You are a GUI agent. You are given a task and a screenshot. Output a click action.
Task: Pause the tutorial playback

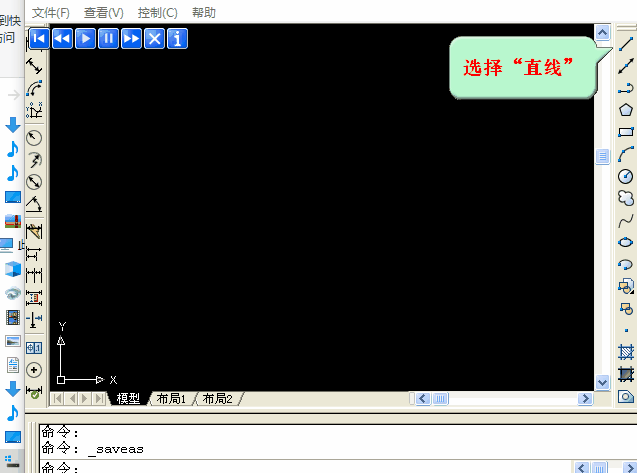point(108,39)
